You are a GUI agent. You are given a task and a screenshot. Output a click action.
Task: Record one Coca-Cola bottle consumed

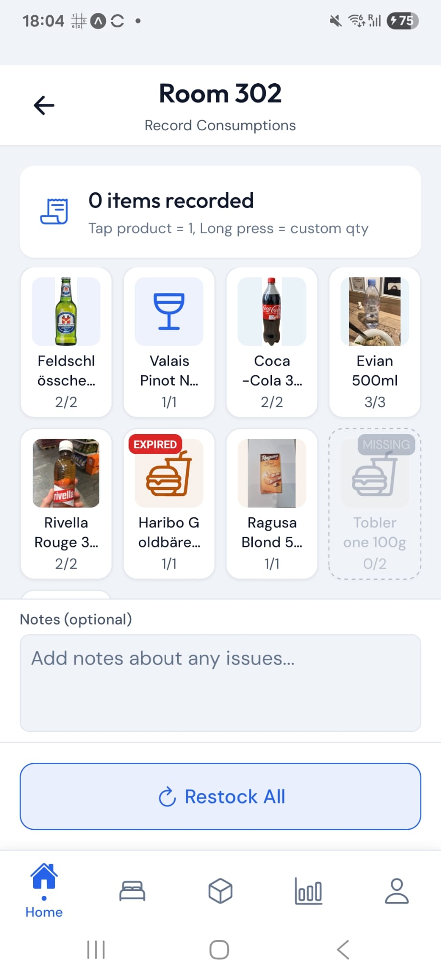[272, 342]
